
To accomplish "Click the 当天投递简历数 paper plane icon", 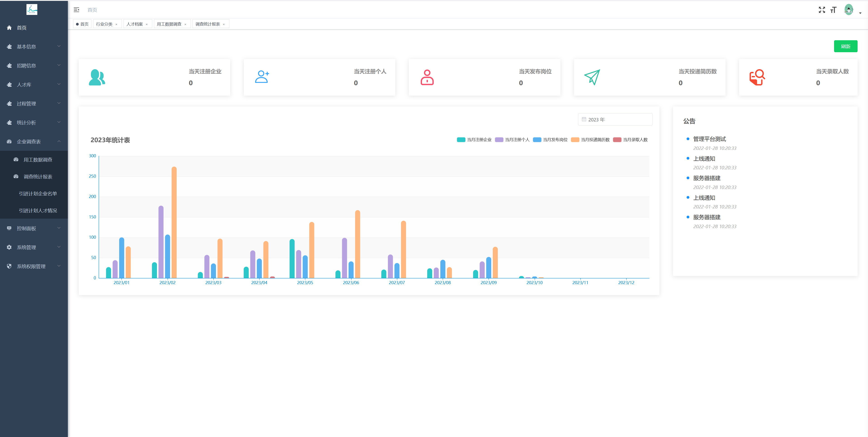I will tap(592, 77).
